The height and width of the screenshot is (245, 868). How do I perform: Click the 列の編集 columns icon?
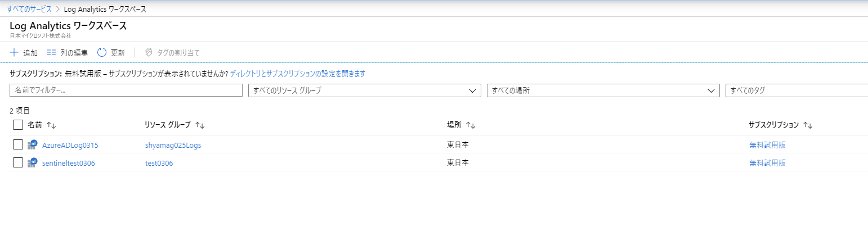click(51, 53)
